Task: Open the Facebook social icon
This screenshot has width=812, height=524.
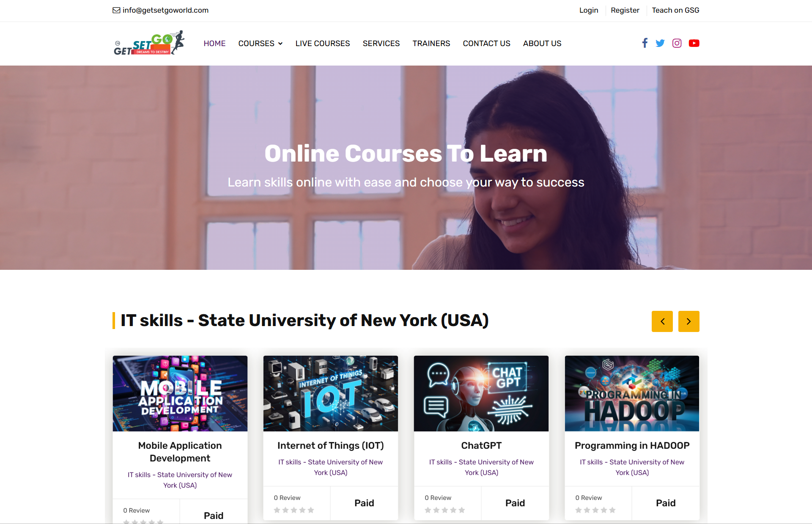Action: tap(645, 43)
